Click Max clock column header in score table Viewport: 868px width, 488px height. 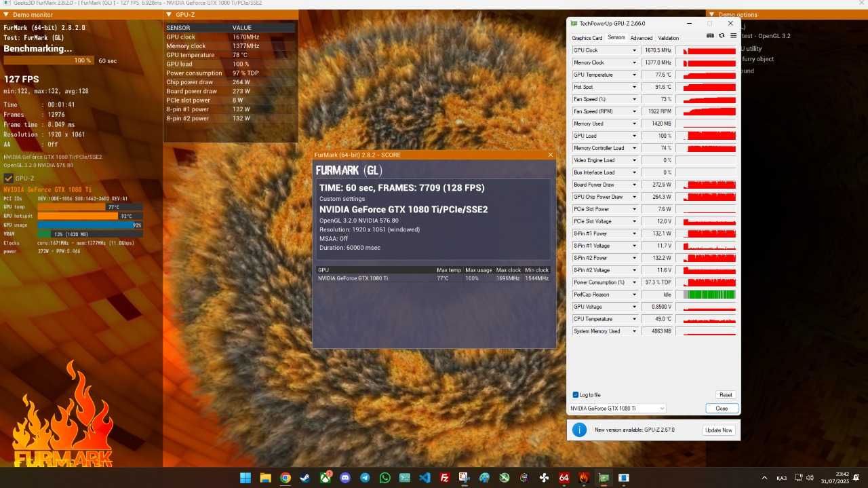pyautogui.click(x=509, y=270)
